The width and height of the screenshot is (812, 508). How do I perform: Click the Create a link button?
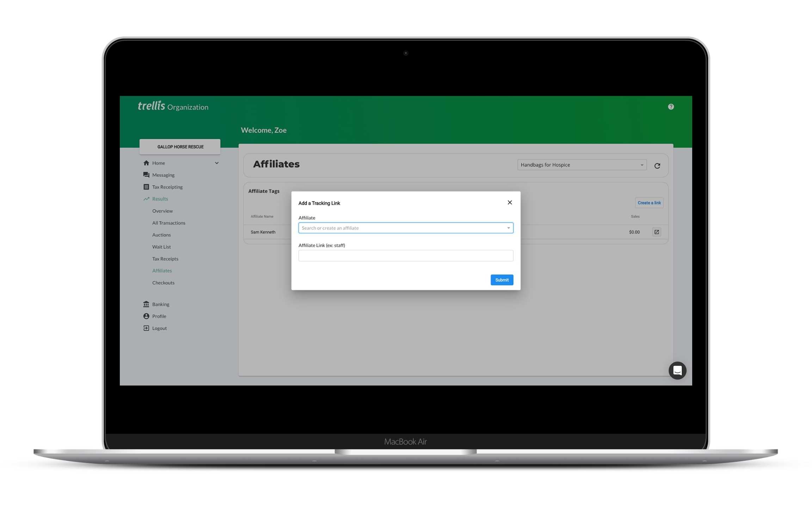649,202
